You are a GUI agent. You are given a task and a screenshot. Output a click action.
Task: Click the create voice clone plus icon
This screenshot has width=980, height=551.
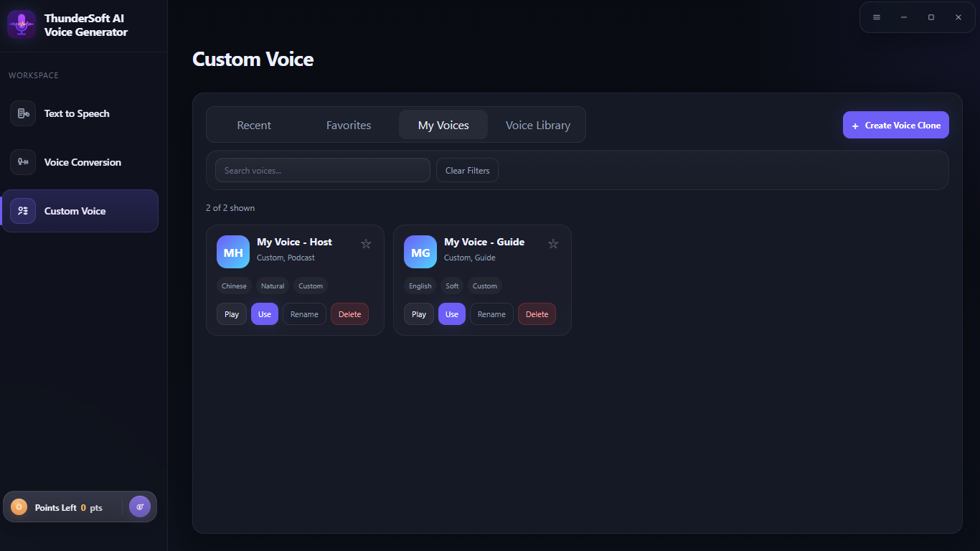(854, 126)
